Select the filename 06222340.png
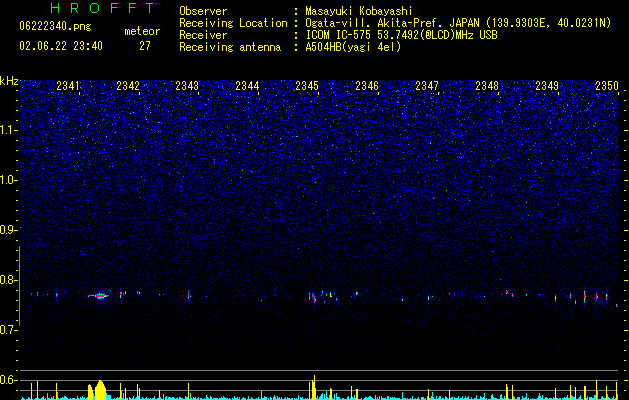This screenshot has height=400, width=629. point(55,27)
